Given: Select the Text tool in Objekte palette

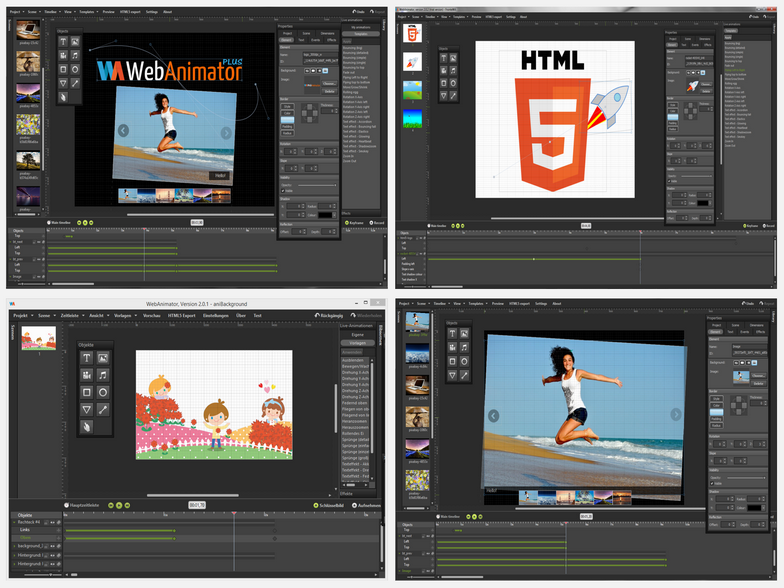Looking at the screenshot, I should 86,358.
